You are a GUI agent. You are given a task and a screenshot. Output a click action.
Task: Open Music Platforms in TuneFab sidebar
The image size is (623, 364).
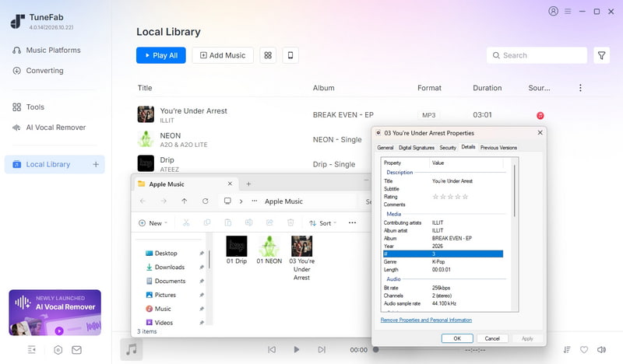47,50
